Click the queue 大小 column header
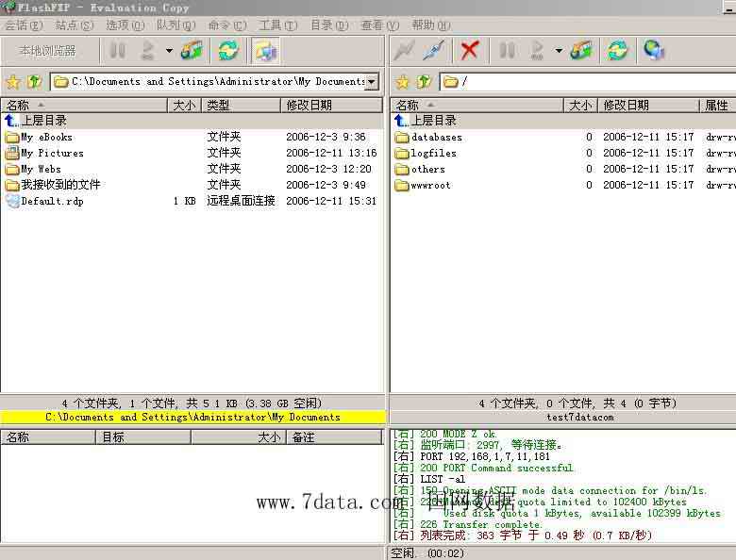This screenshot has height=560, width=736. point(239,437)
